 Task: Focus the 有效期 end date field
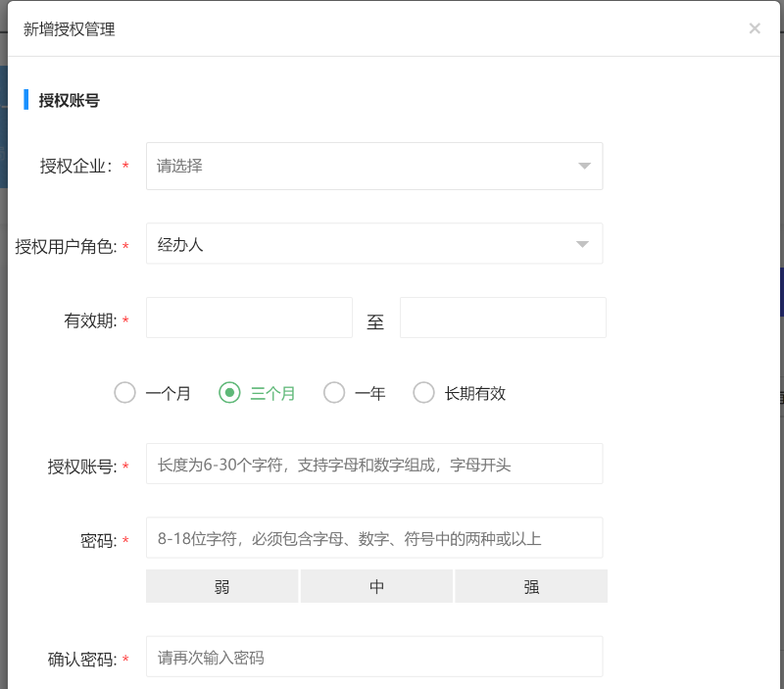coord(503,318)
